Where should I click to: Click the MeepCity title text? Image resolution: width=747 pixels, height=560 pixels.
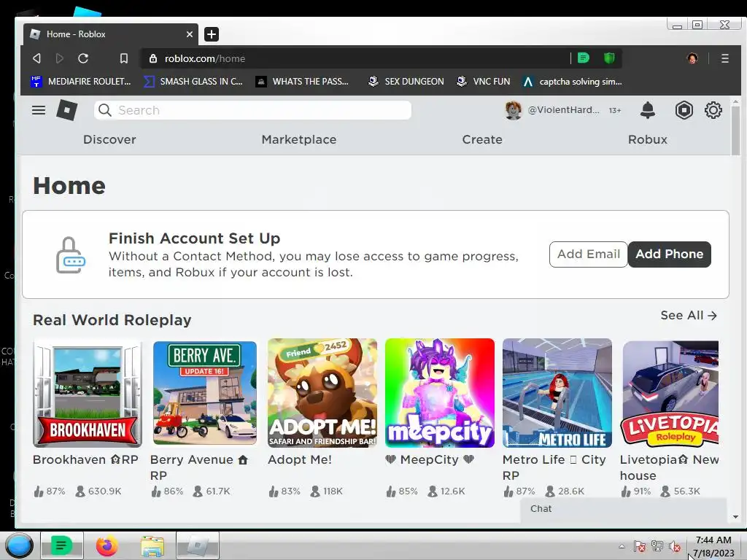430,459
